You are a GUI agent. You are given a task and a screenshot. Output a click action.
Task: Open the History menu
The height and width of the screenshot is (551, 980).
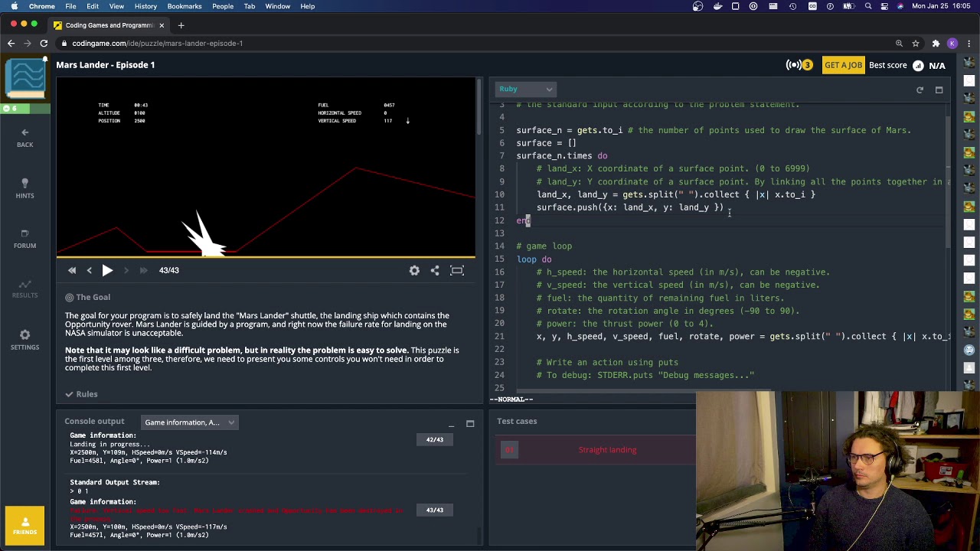(145, 6)
